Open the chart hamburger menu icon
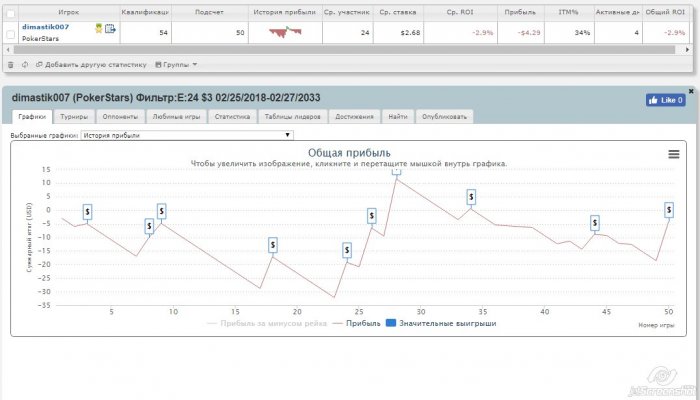 pyautogui.click(x=674, y=154)
